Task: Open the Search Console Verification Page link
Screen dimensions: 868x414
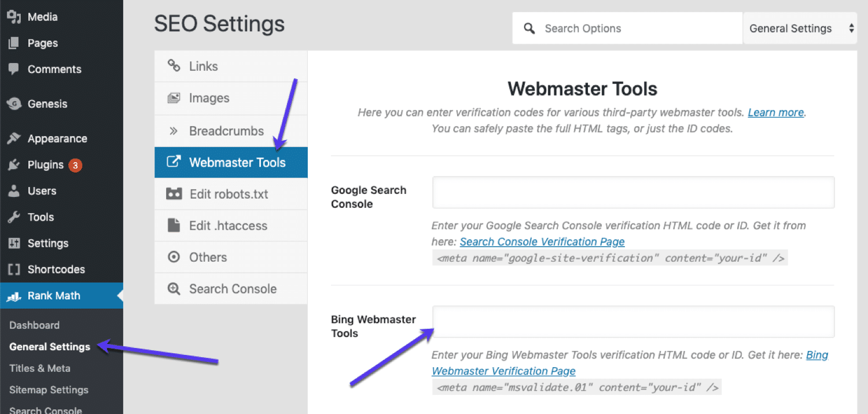Action: pos(542,241)
